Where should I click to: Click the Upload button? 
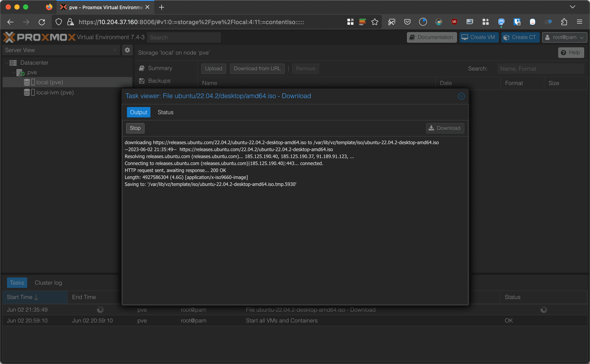click(x=214, y=69)
